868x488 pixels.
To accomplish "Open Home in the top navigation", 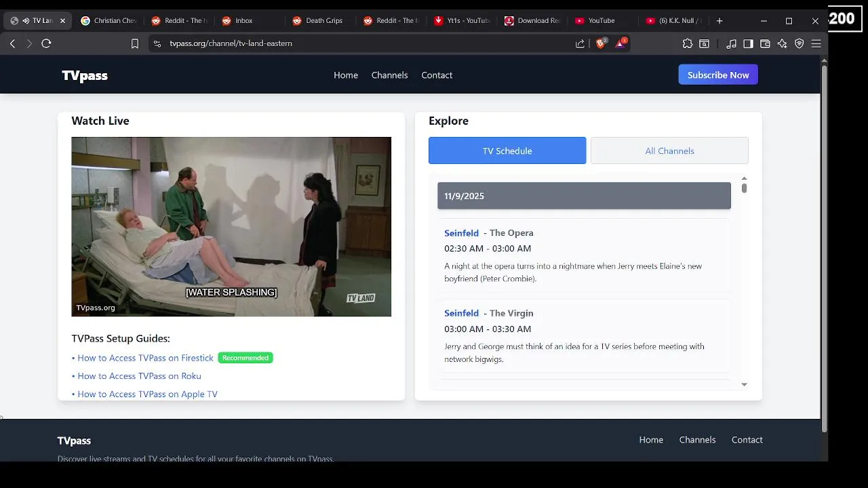I will click(346, 75).
